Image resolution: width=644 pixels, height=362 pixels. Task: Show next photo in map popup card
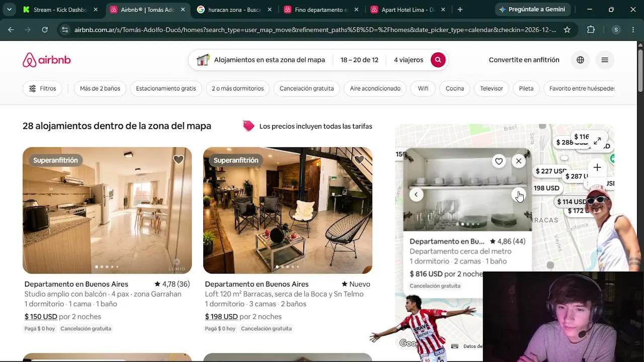[518, 195]
